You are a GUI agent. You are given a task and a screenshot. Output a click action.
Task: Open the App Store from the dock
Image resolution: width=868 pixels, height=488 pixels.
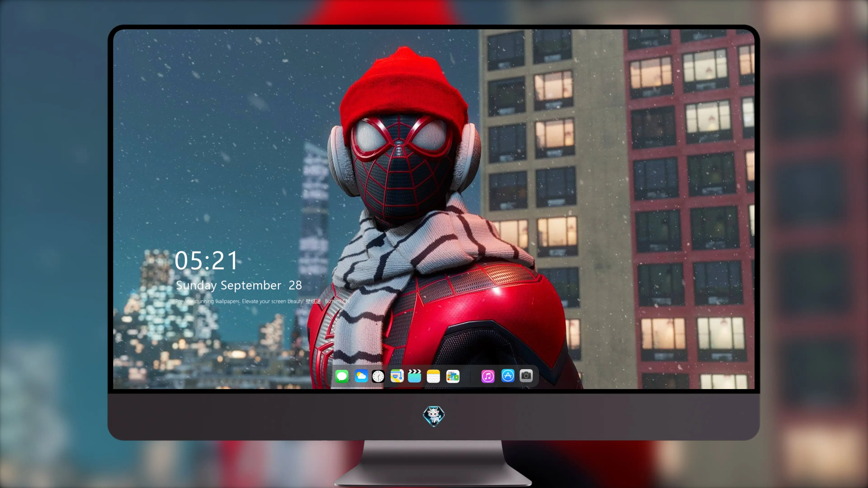click(x=508, y=376)
